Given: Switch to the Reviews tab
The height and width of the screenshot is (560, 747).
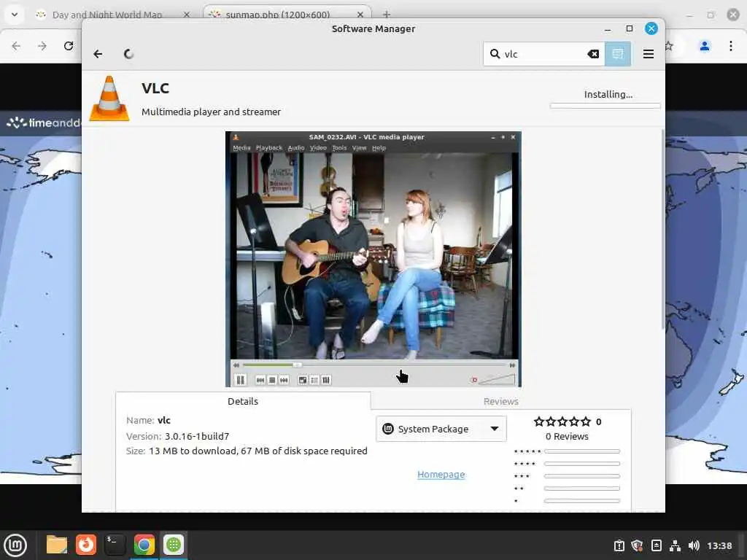Looking at the screenshot, I should click(x=500, y=401).
